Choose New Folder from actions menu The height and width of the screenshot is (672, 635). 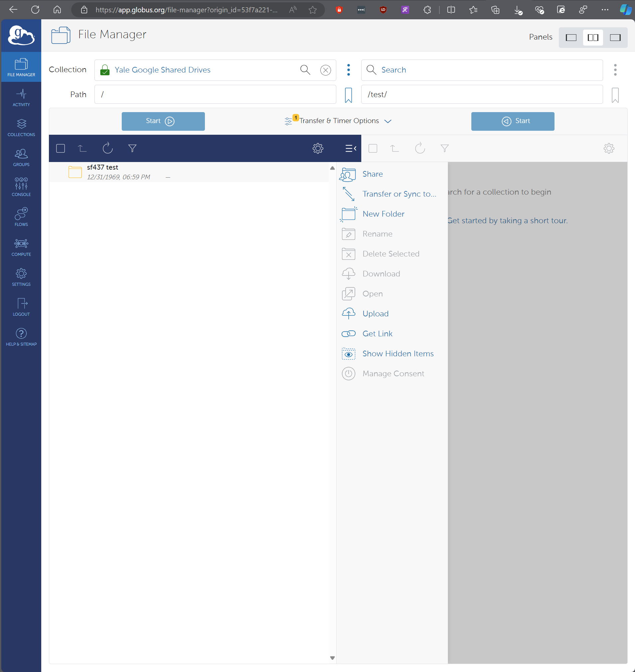coord(383,214)
